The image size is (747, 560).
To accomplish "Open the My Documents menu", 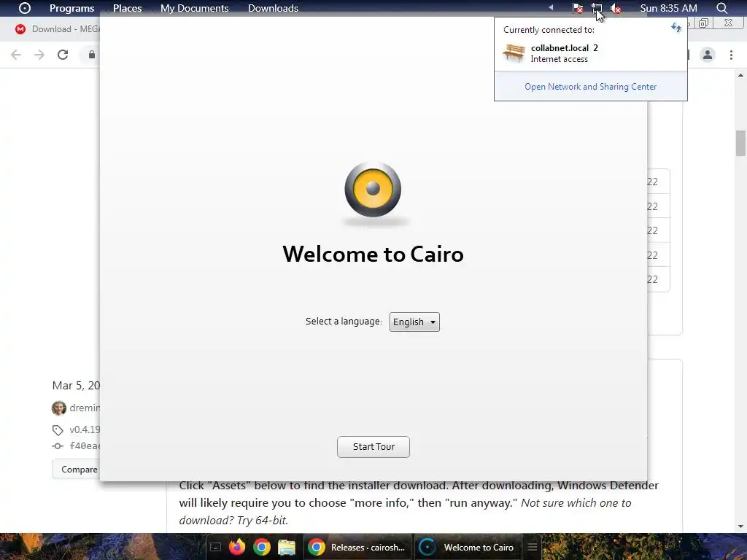I will point(194,8).
